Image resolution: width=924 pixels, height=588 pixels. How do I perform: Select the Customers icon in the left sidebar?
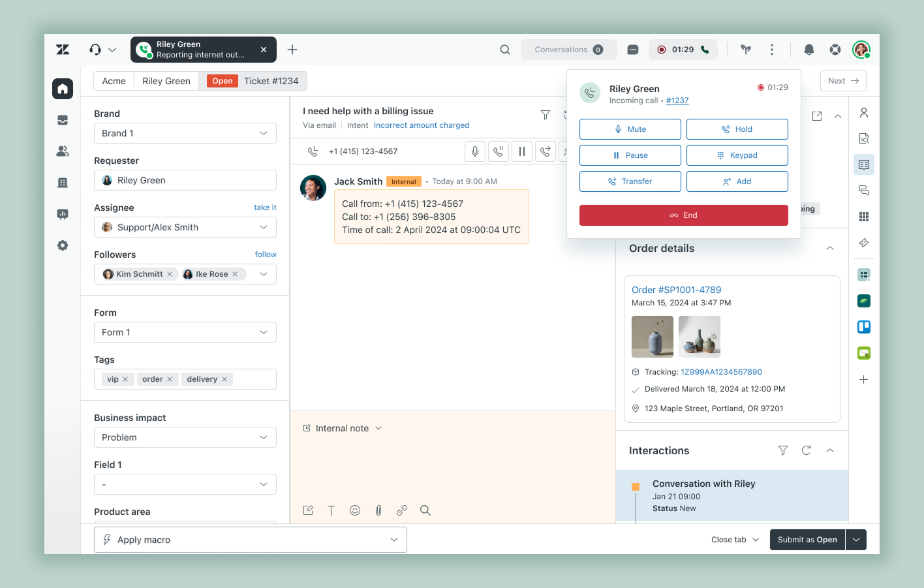(x=62, y=151)
